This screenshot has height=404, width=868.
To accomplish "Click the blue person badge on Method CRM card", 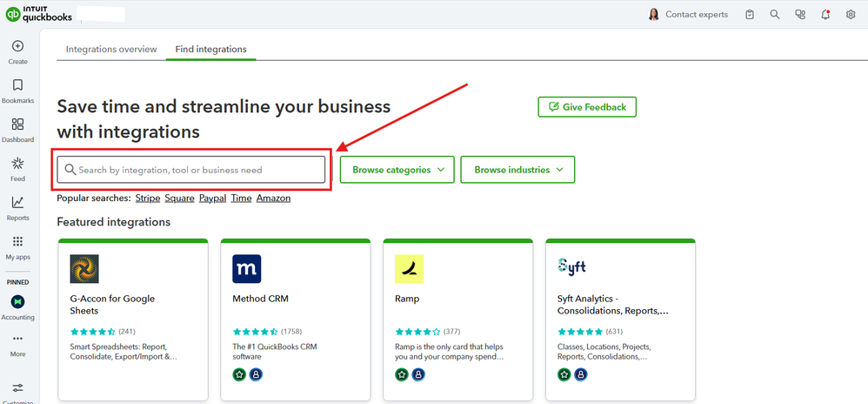I will (256, 374).
